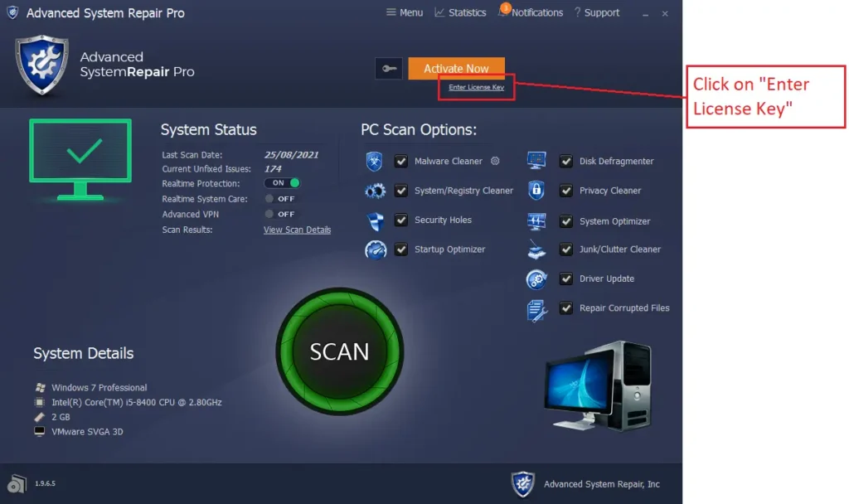
Task: Open the Support menu
Action: click(x=597, y=12)
